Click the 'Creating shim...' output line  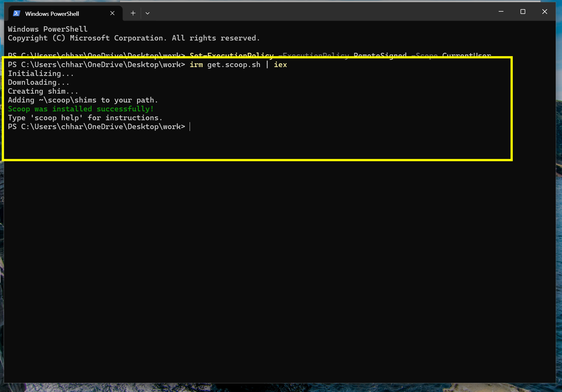pyautogui.click(x=43, y=91)
